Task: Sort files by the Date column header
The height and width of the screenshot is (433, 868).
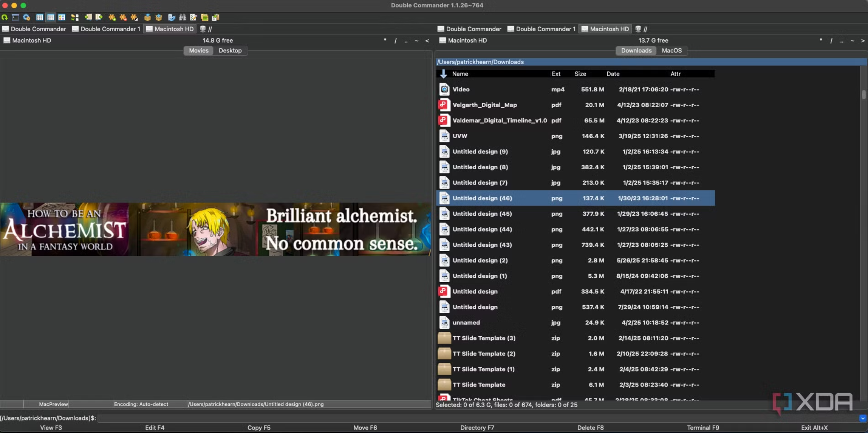Action: pos(613,74)
